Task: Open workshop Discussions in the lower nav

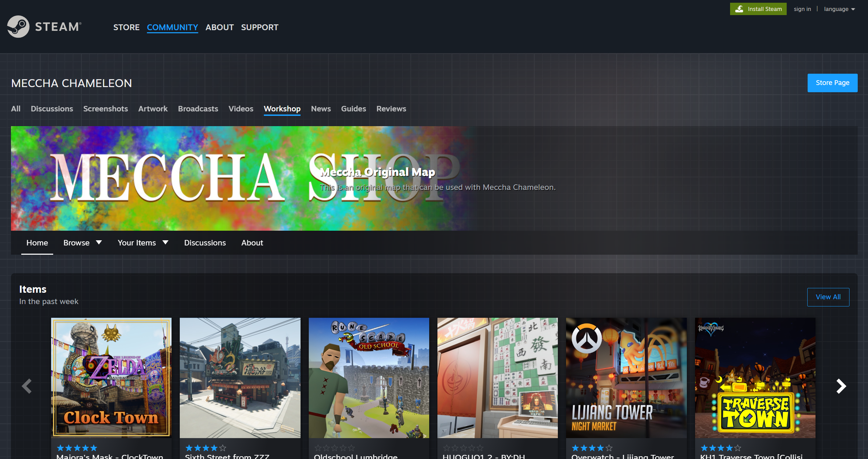Action: [205, 243]
